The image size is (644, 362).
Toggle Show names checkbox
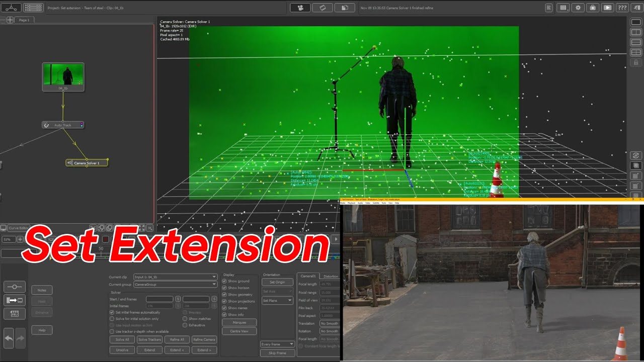click(224, 308)
